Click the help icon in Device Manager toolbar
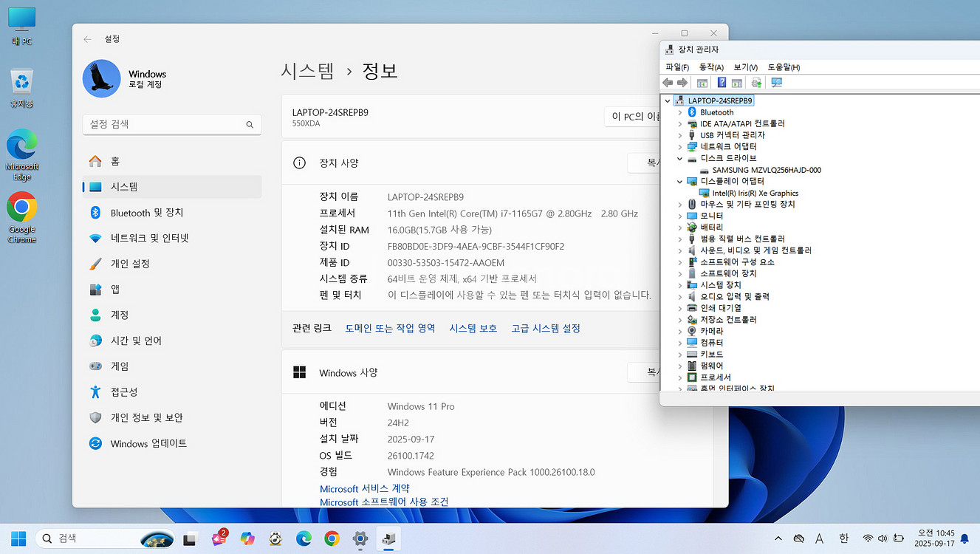Image resolution: width=980 pixels, height=554 pixels. (722, 83)
